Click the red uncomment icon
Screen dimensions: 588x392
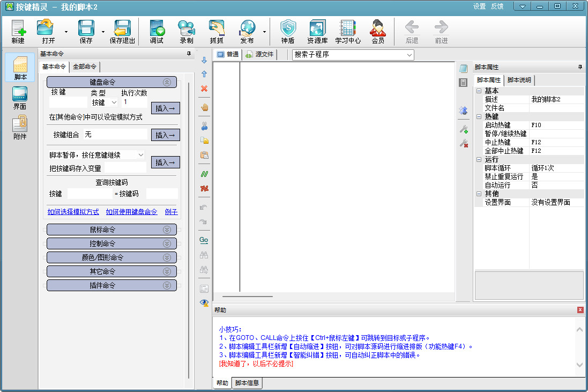204,188
